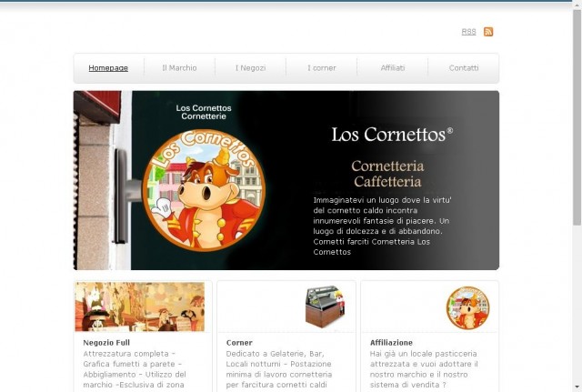The height and width of the screenshot is (392, 582).
Task: Click the Cornetteria Caffetteria banner subtitle
Action: pos(387,174)
